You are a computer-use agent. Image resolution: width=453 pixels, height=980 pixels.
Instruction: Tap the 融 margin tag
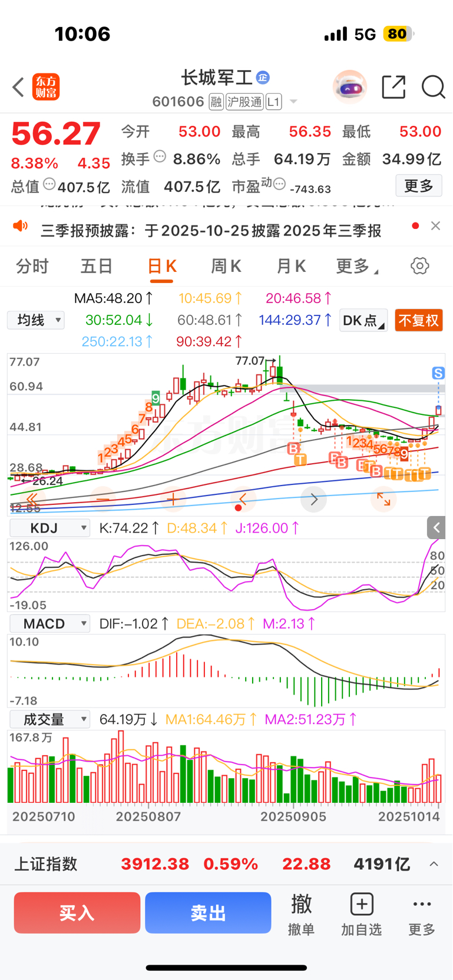point(216,102)
